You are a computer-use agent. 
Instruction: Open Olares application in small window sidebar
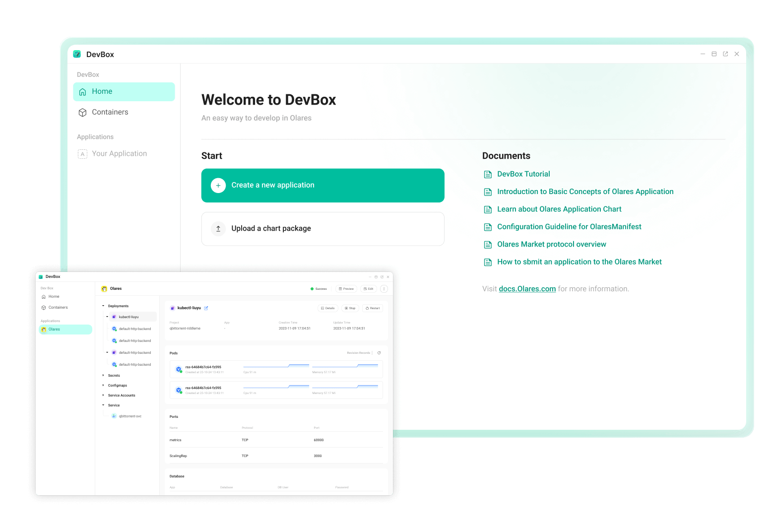pos(55,330)
